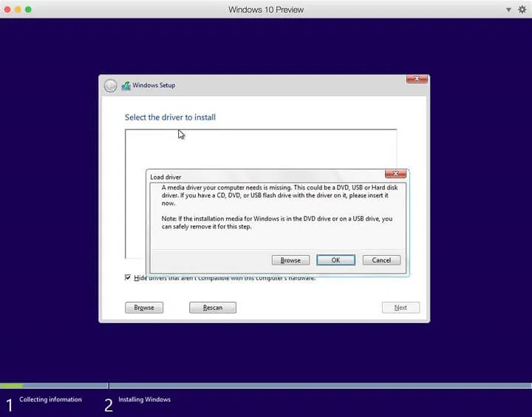Open the virtual machine settings gear
The width and height of the screenshot is (532, 417).
point(522,10)
